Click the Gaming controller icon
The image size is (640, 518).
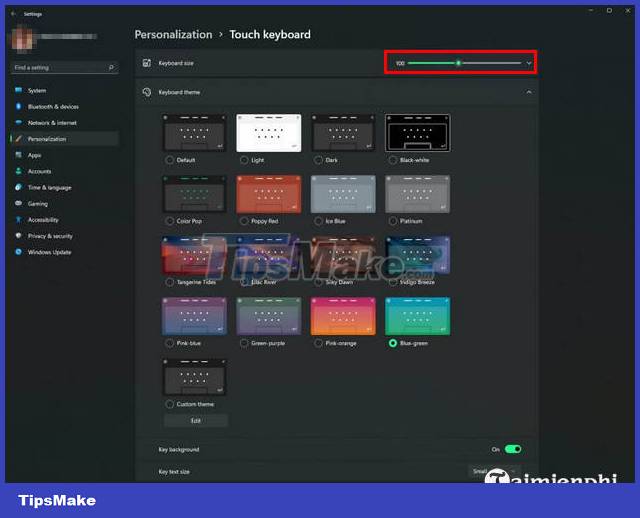pos(18,203)
